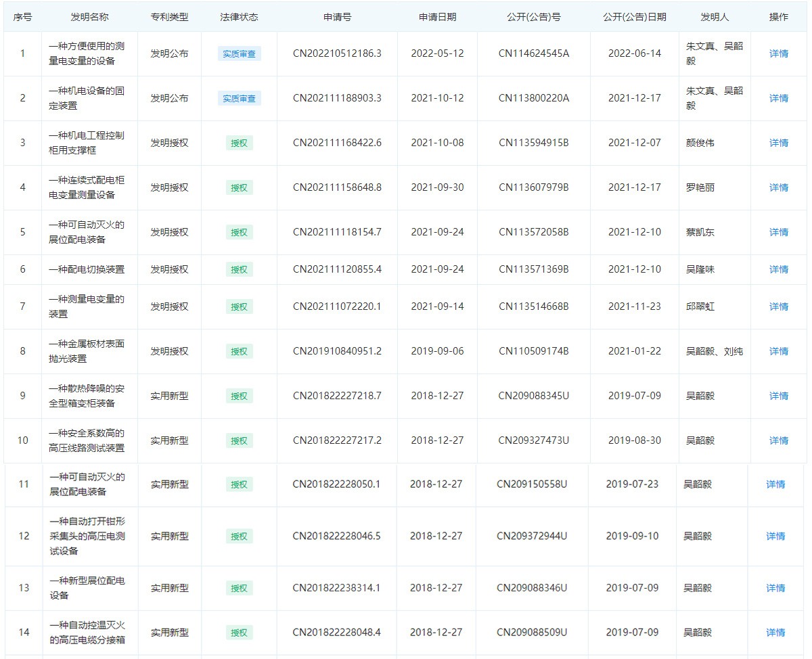Select patent name 一种方便使用的测量电变量的设备
Image resolution: width=812 pixels, height=659 pixels.
(x=87, y=53)
